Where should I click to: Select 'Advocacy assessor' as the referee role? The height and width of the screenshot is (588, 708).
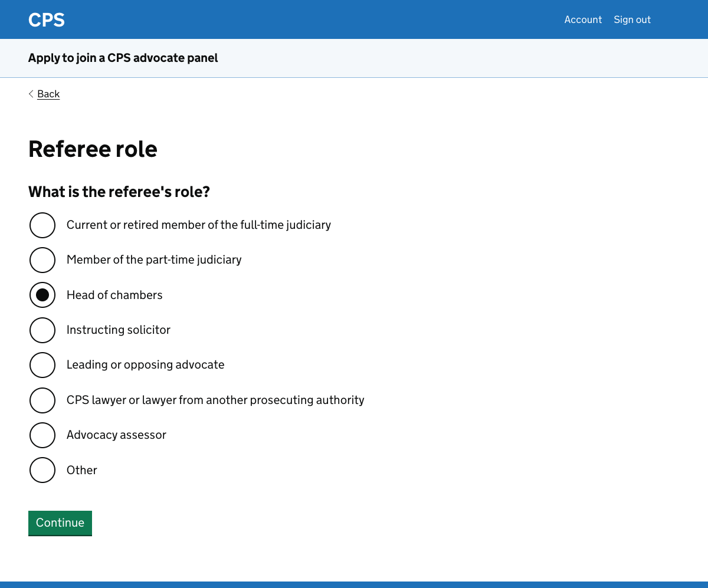(x=42, y=435)
